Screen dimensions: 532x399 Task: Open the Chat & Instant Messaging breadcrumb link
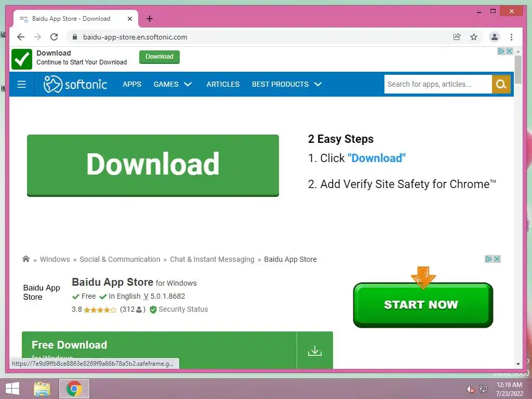click(212, 259)
